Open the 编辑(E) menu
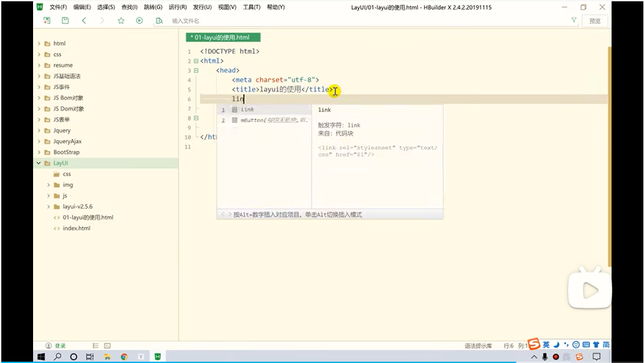This screenshot has height=363, width=644. (82, 7)
